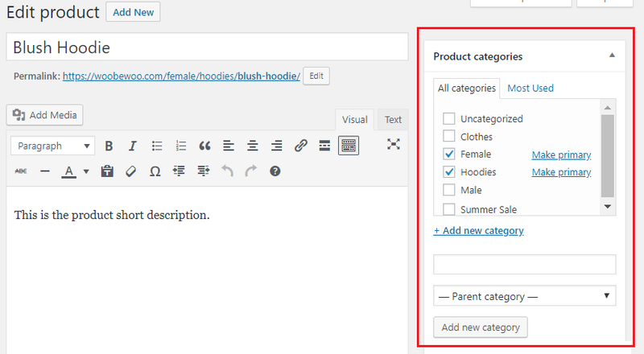
Task: Undo the last edit
Action: tap(227, 171)
